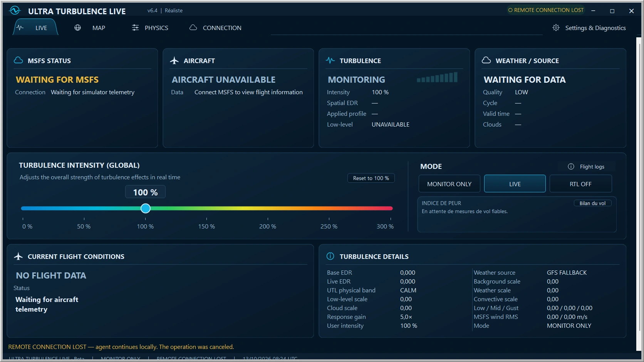Click the turbulence signal bars indicator
The image size is (644, 362).
[437, 77]
